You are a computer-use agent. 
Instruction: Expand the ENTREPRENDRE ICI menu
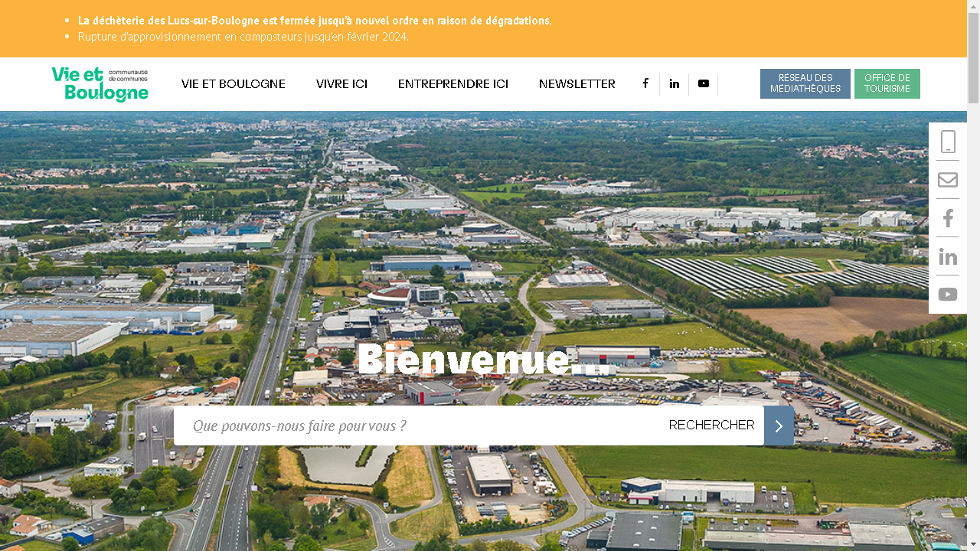tap(452, 84)
